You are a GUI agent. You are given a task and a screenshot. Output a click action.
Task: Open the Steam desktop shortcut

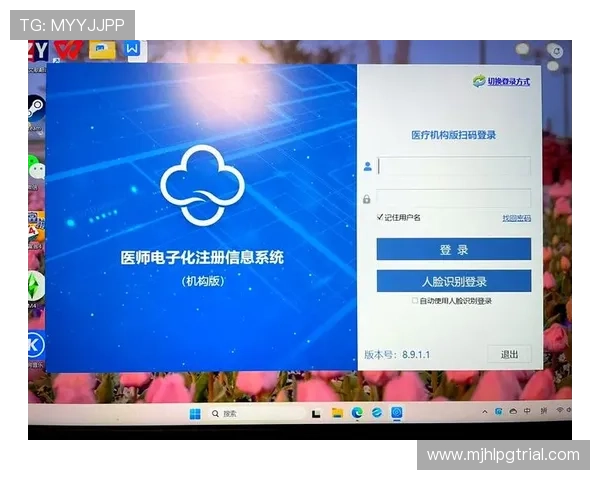pos(37,108)
